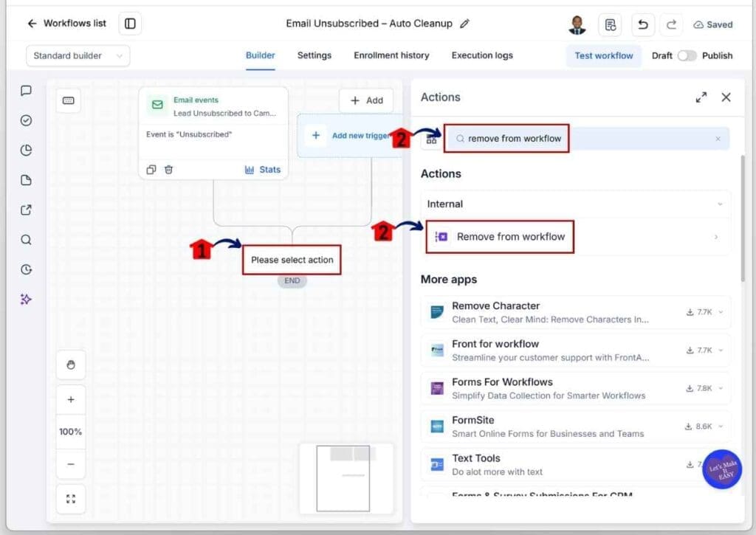Click the keyboard shortcuts icon on canvas
The width and height of the screenshot is (756, 535).
coord(69,101)
